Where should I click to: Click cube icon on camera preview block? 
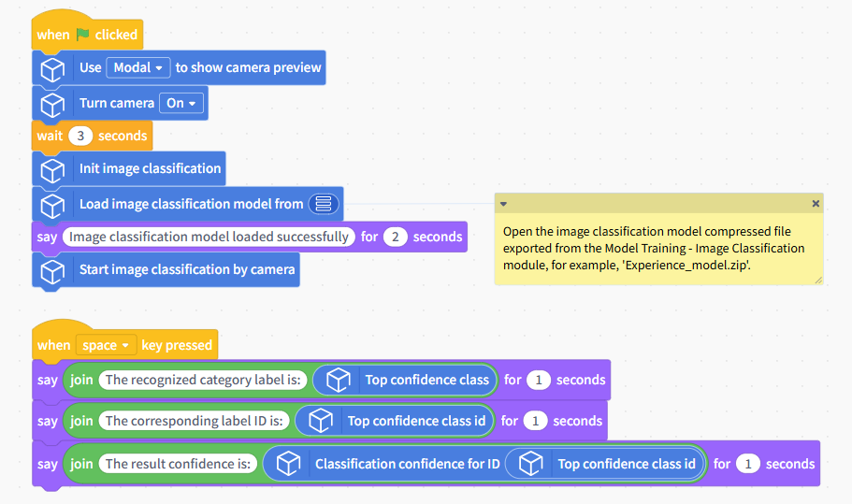pos(52,69)
